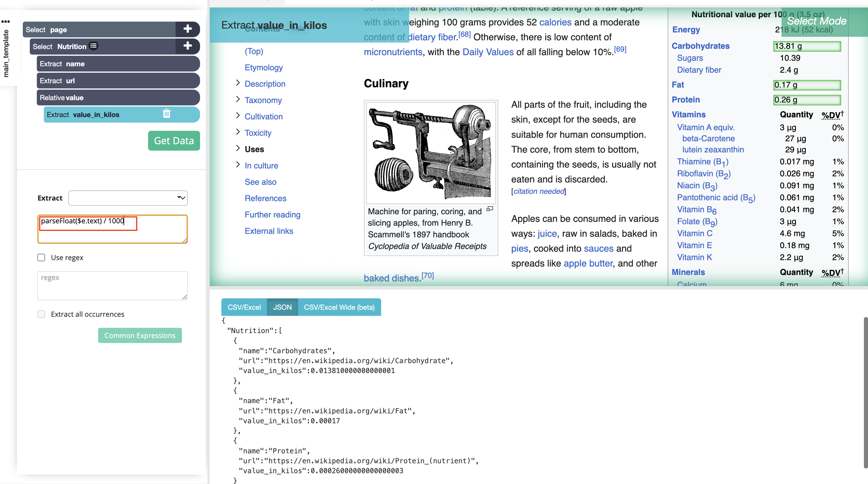Open the See also contents link
868x484 pixels.
[x=261, y=182]
